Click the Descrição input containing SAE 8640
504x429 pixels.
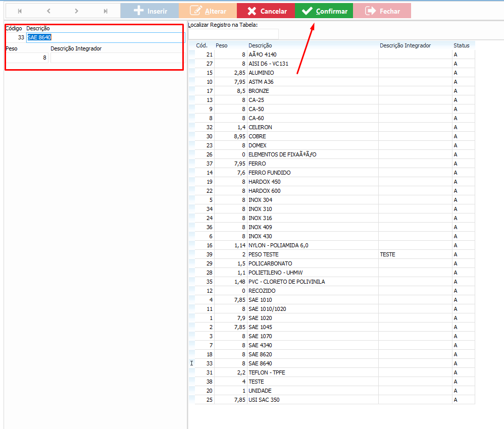[105, 37]
